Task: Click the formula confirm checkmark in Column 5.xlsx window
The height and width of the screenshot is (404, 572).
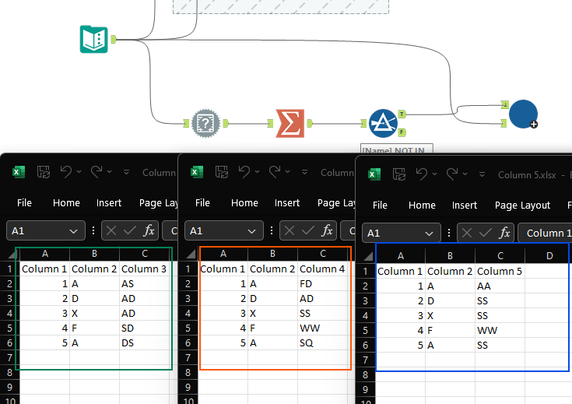Action: [486, 233]
